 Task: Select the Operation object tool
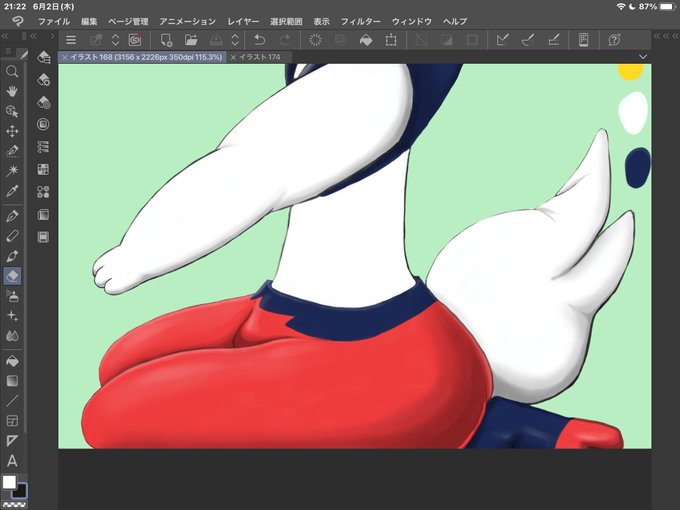pos(12,111)
